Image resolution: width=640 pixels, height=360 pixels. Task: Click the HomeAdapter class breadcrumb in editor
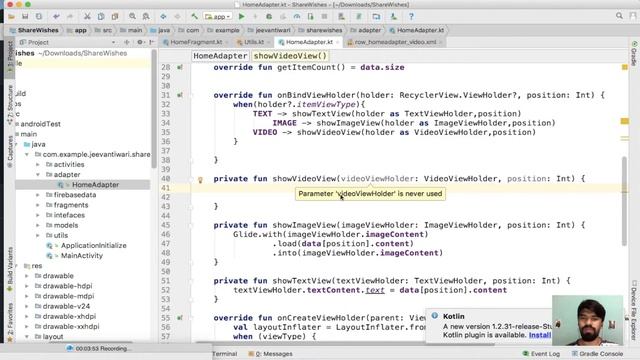[x=220, y=56]
